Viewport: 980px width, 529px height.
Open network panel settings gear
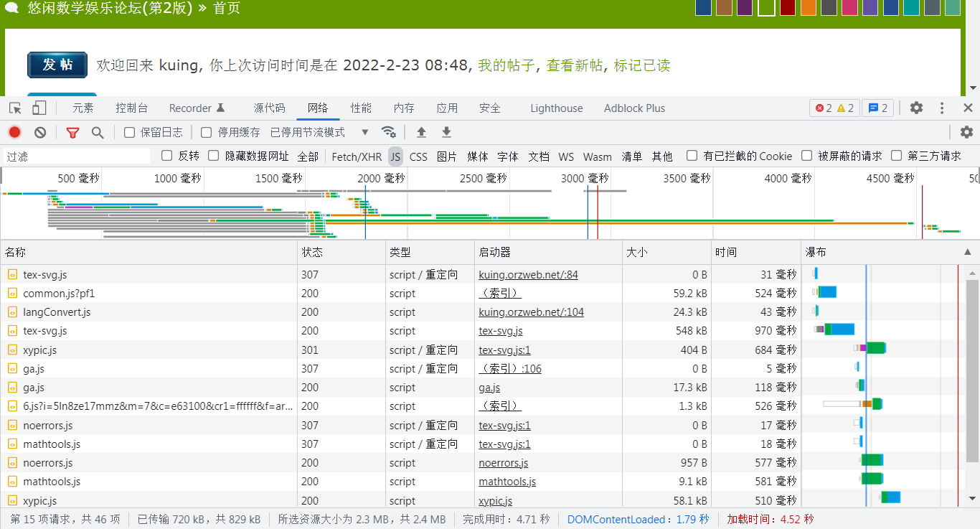pos(966,132)
